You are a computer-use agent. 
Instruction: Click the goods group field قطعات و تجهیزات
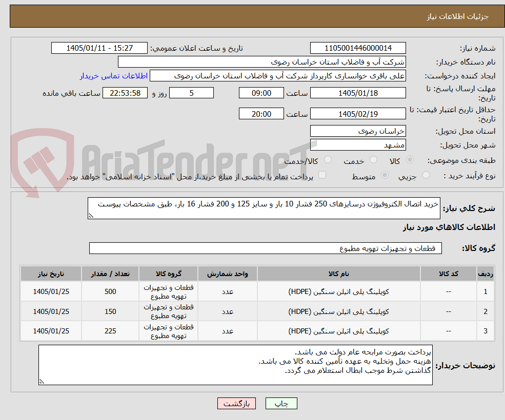click(266, 248)
